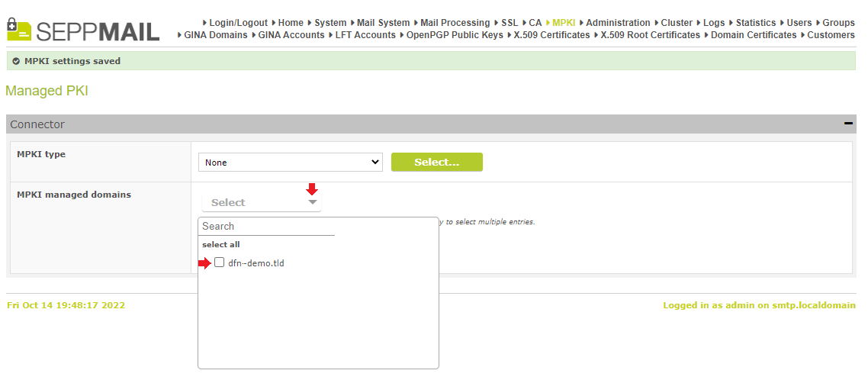Click the green Select... button
Image resolution: width=868 pixels, height=380 pixels.
[x=437, y=162]
